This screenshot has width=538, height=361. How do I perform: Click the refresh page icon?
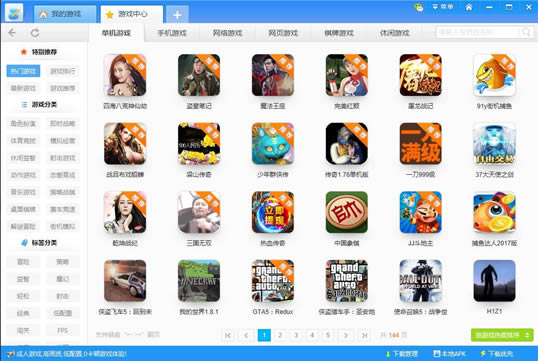pos(35,33)
